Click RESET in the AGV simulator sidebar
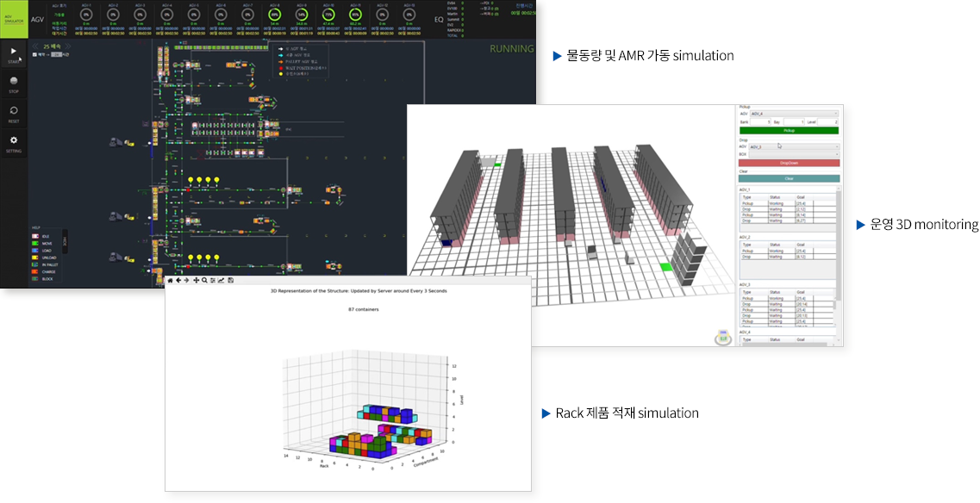The image size is (980, 503). 14,114
